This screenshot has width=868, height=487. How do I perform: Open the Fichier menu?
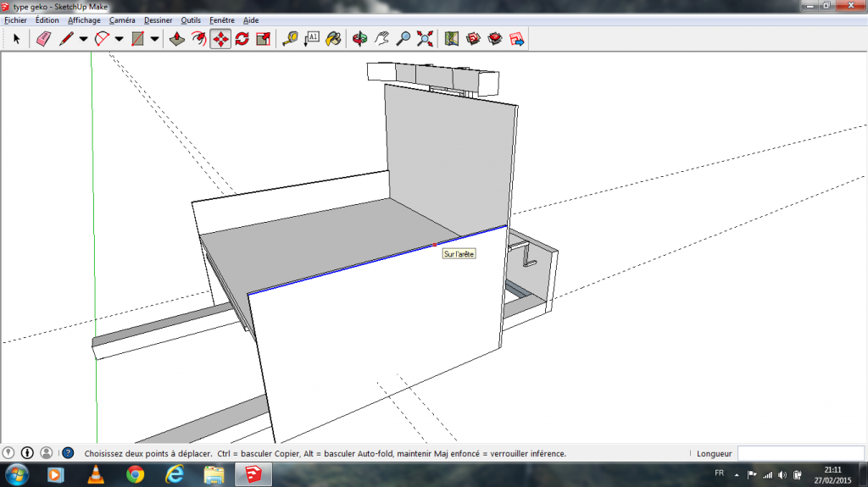(x=15, y=20)
